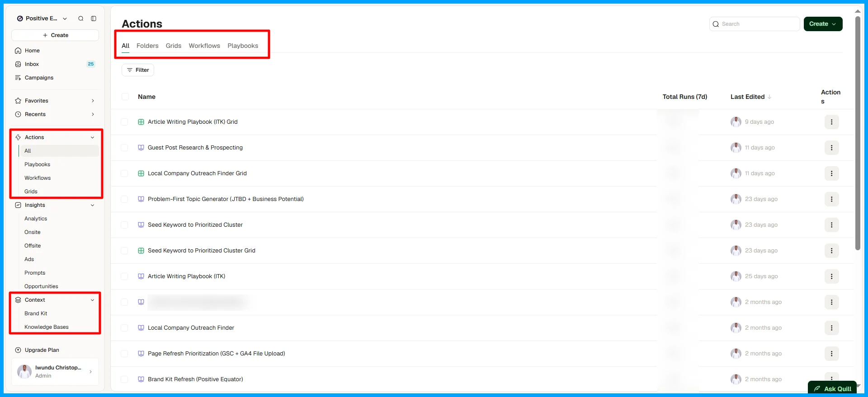This screenshot has height=397, width=868.
Task: Click the vertical scrollbar thumb
Action: click(x=858, y=133)
